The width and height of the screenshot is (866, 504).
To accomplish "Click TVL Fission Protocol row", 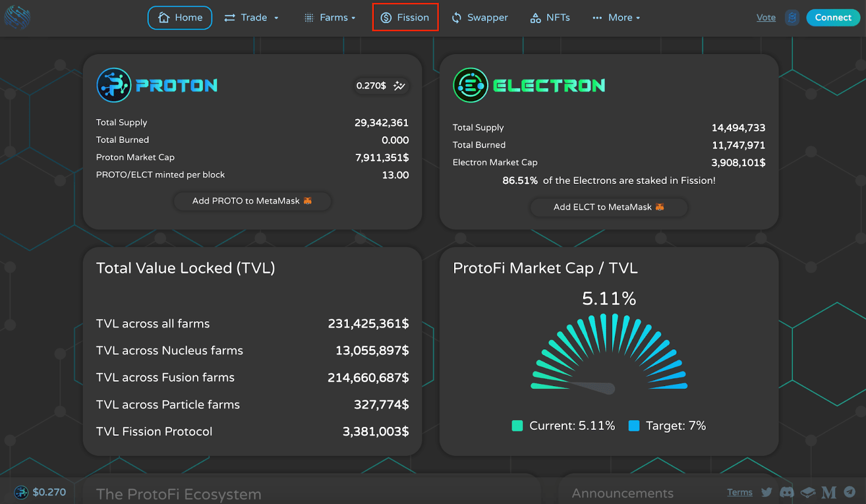I will click(x=252, y=432).
